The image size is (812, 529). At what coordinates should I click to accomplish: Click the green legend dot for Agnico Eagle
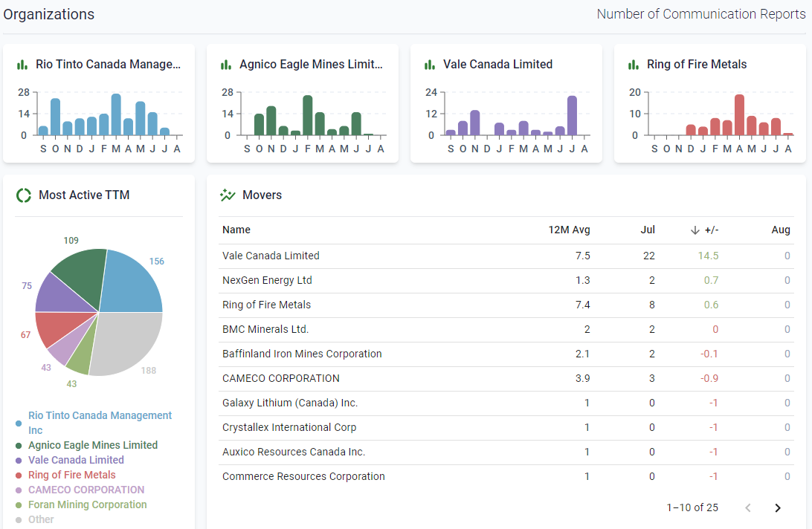(19, 446)
